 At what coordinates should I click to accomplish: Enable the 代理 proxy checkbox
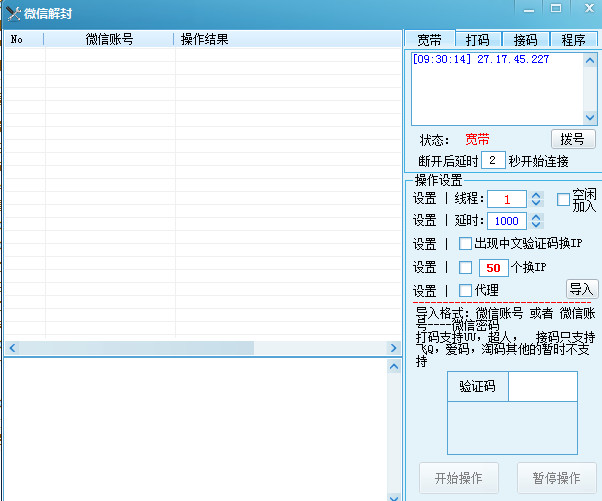pos(465,290)
